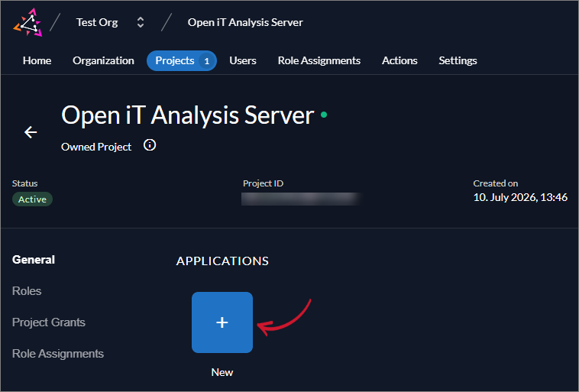The image size is (579, 392).
Task: Click the creation date 10. July 2026, 13:46
Action: pyautogui.click(x=520, y=197)
